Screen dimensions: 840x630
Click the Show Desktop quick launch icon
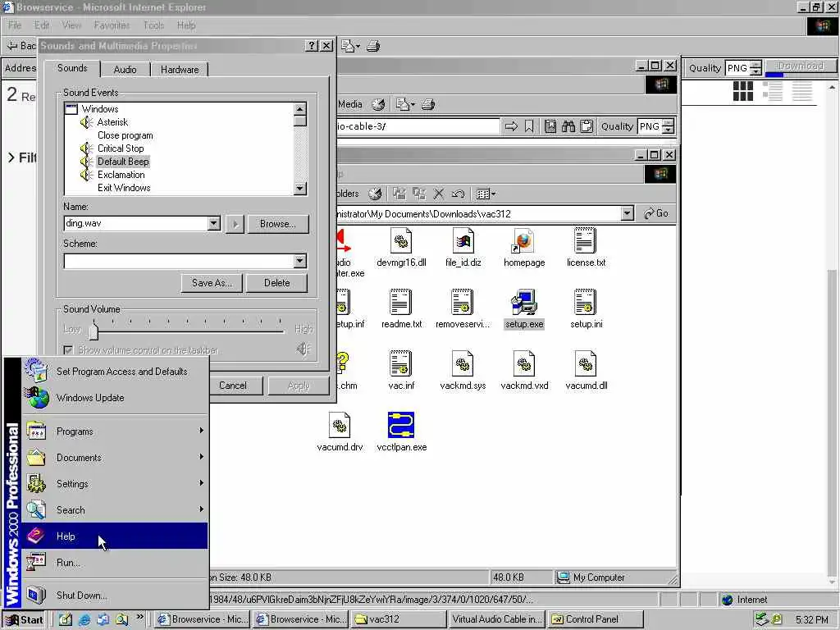point(66,619)
